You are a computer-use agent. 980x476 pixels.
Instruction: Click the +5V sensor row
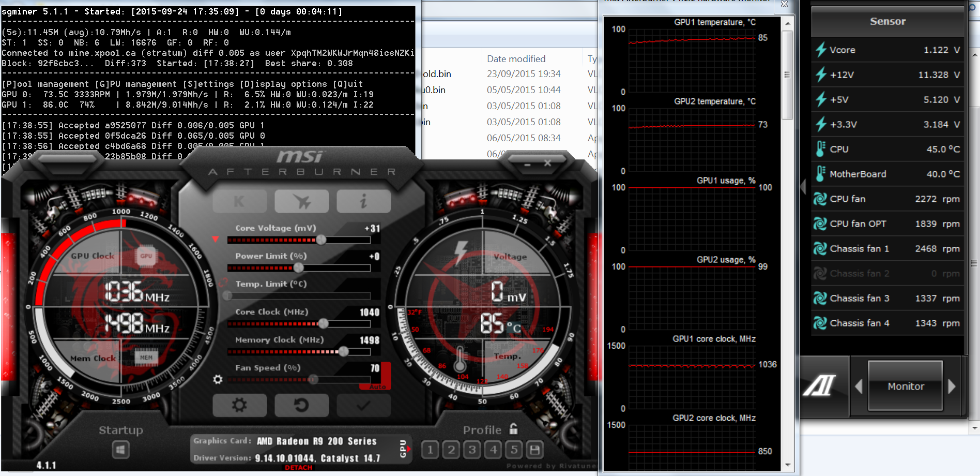click(x=887, y=99)
